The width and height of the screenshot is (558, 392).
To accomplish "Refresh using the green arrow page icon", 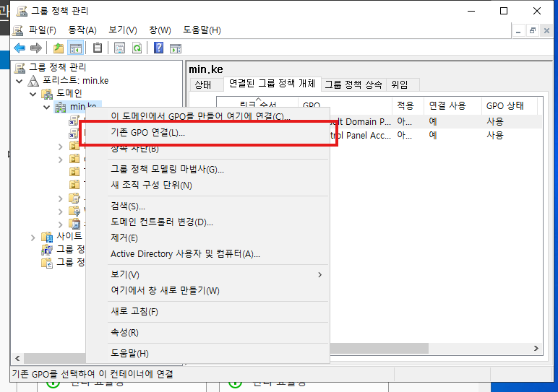I will (x=137, y=48).
